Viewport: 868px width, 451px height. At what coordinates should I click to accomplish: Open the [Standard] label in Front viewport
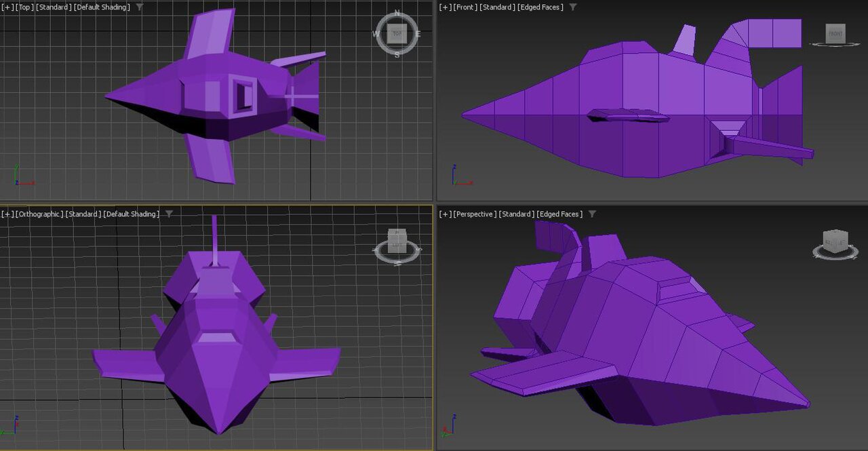tap(498, 7)
